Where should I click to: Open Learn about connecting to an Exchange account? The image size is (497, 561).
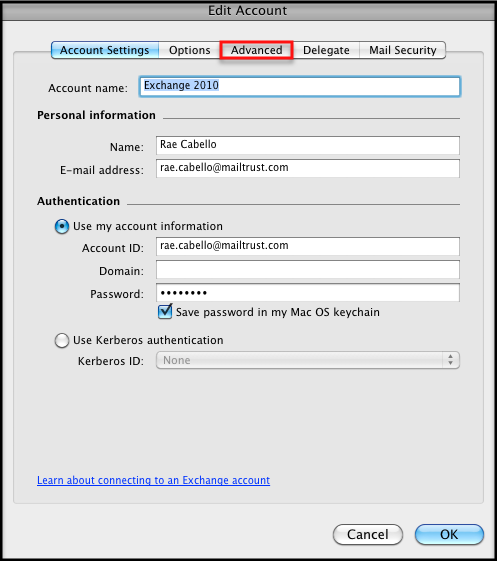click(154, 480)
